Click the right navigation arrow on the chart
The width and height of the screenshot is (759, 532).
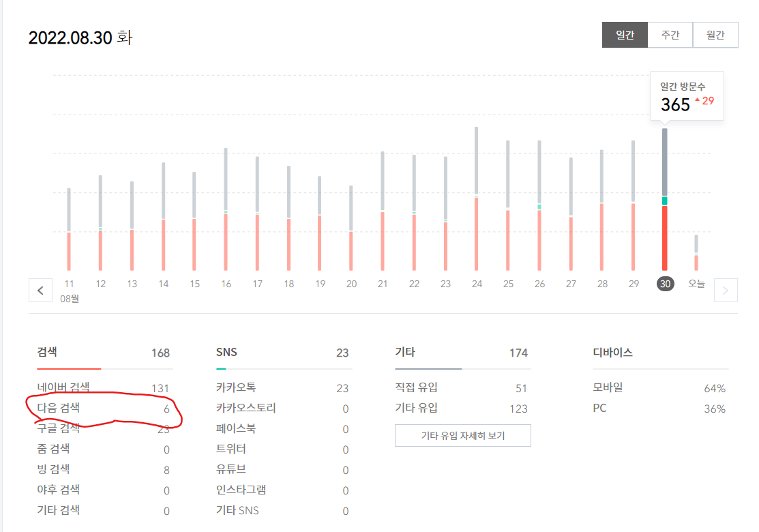pyautogui.click(x=726, y=290)
